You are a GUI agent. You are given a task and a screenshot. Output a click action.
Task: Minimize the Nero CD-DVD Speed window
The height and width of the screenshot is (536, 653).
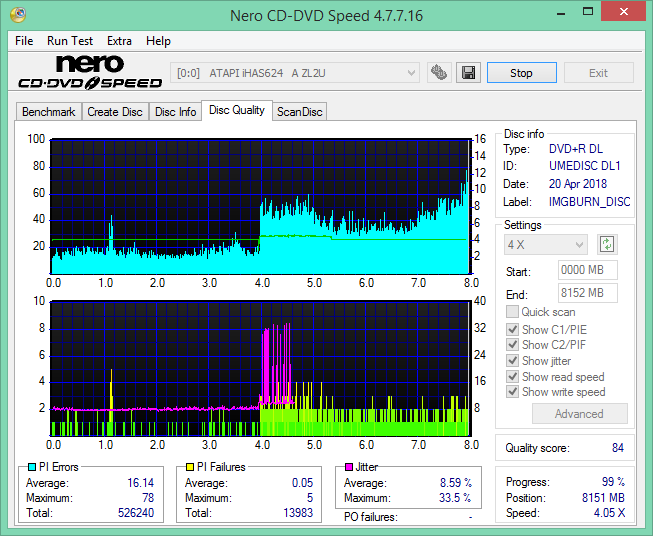point(561,12)
